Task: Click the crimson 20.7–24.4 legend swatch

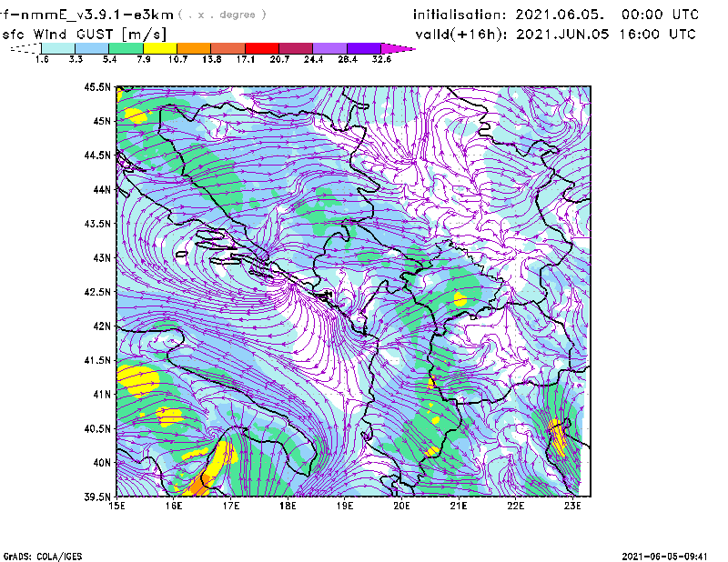Action: (296, 48)
